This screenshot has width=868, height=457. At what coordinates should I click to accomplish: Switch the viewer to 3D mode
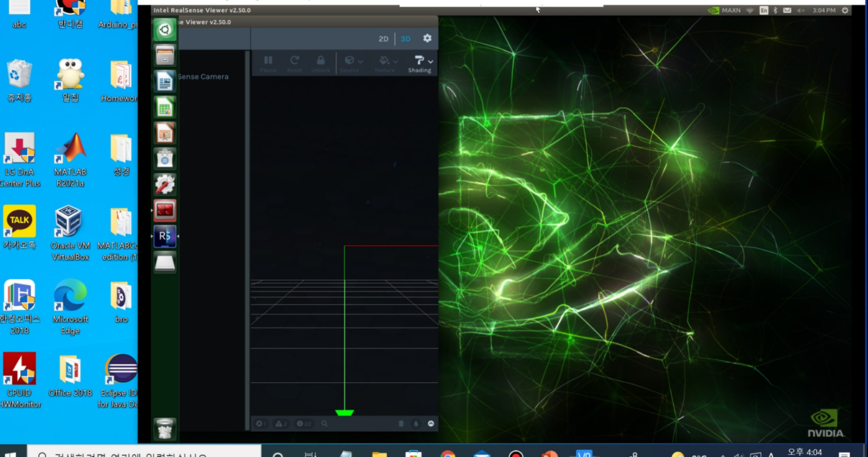click(406, 39)
